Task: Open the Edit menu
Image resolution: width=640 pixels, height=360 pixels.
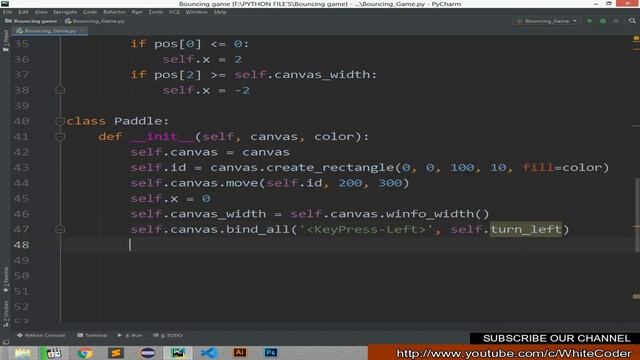Action: click(23, 12)
